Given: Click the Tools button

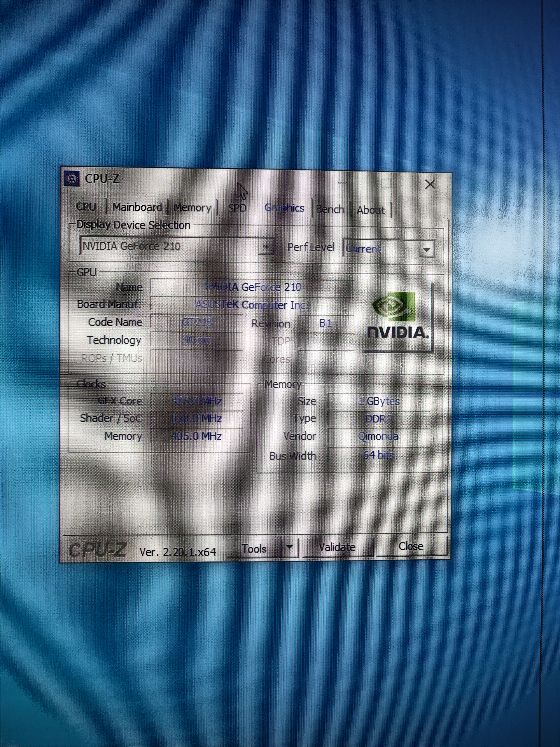Looking at the screenshot, I should pos(254,548).
